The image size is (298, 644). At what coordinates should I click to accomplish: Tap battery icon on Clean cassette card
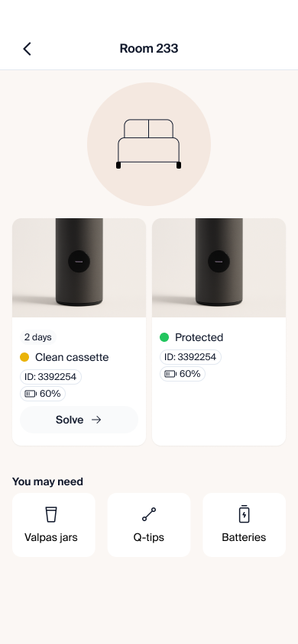(x=31, y=394)
